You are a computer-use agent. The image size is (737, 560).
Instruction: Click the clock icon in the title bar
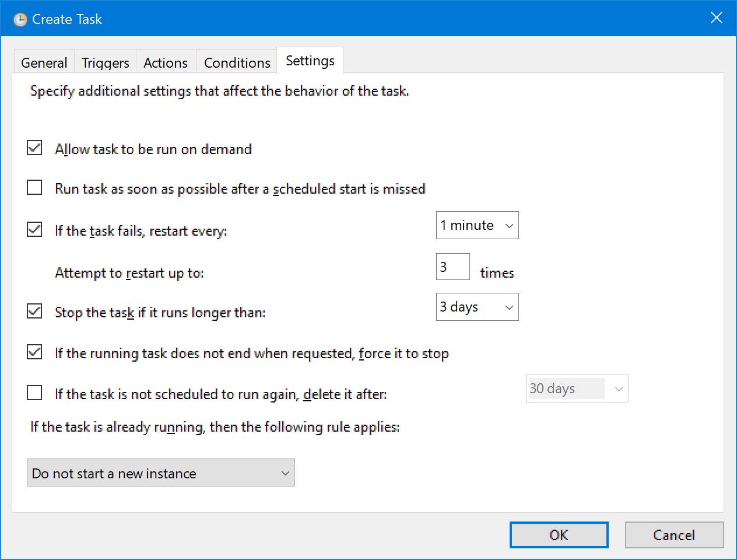[20, 20]
